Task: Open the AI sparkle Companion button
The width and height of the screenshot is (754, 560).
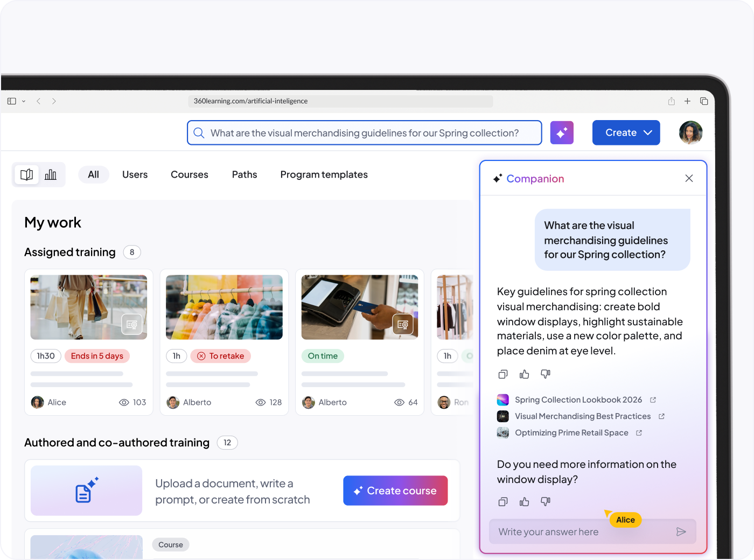Action: [x=562, y=132]
